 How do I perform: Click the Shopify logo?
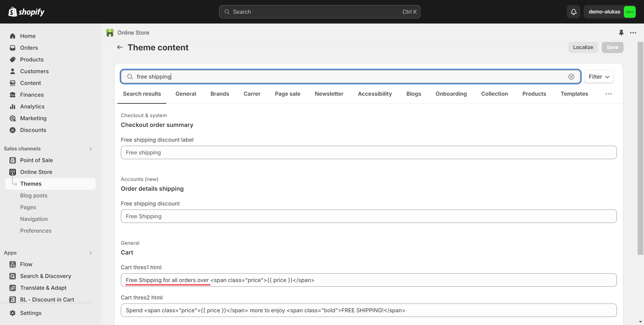(x=27, y=12)
